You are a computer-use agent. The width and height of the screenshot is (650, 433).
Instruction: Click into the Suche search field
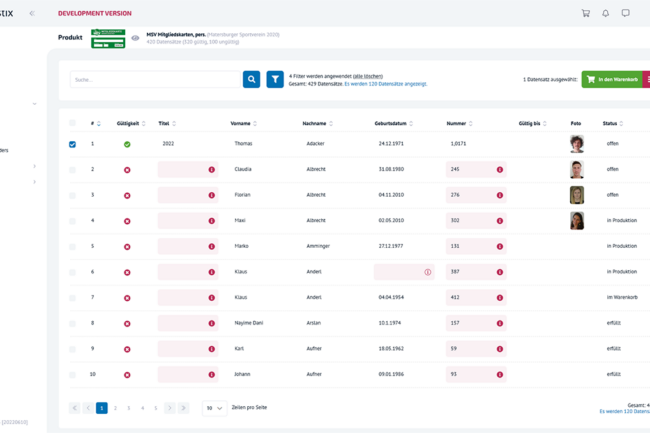tap(155, 79)
